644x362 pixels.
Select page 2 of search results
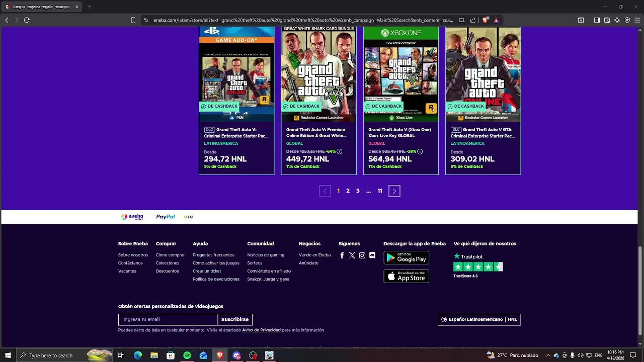pos(348,191)
